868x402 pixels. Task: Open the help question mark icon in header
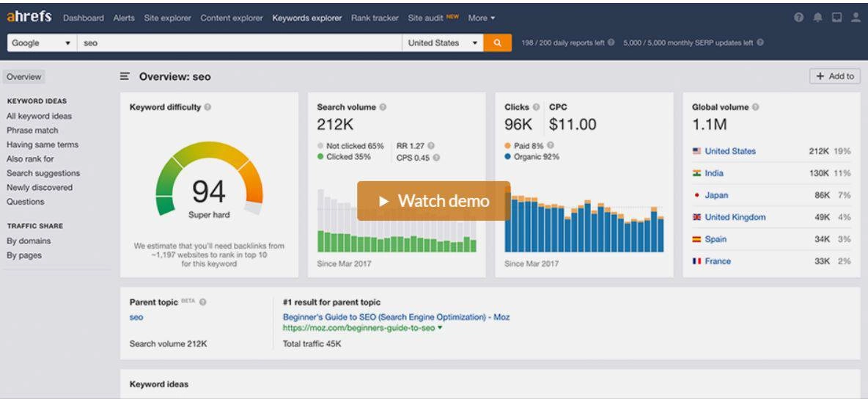798,17
